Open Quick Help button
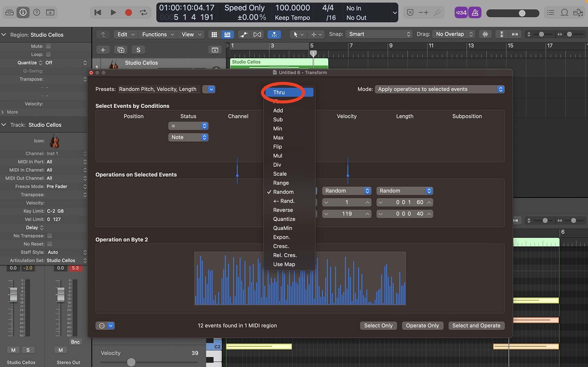Screen dimensions: 588x367 (x=37, y=12)
